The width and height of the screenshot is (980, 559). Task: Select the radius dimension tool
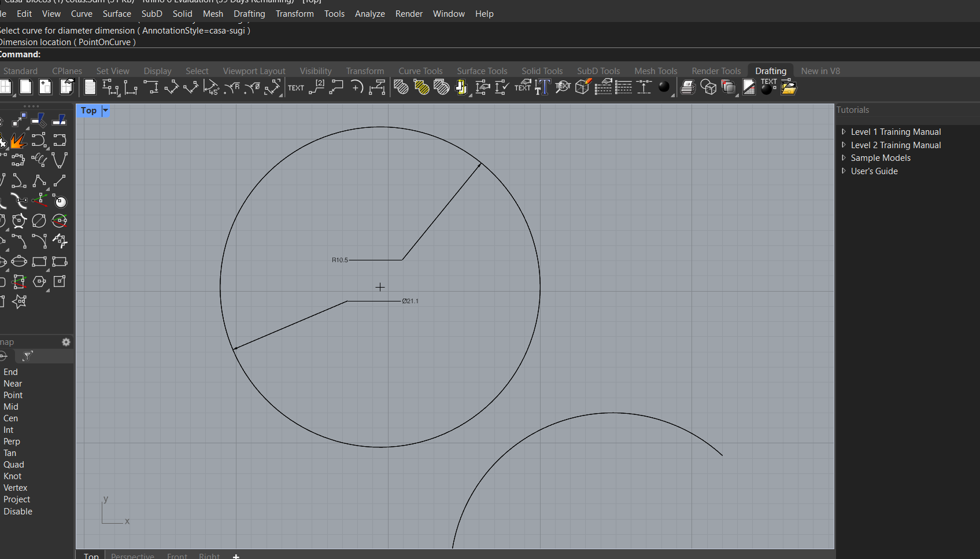point(232,87)
